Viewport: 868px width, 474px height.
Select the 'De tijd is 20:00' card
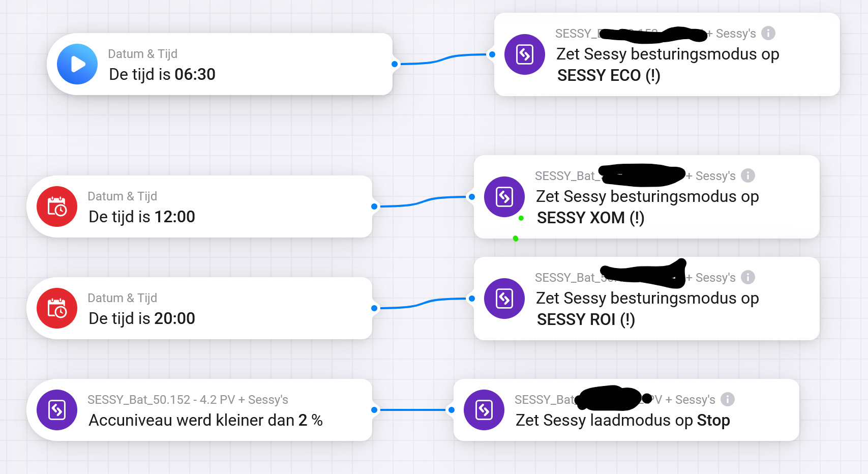click(x=199, y=308)
